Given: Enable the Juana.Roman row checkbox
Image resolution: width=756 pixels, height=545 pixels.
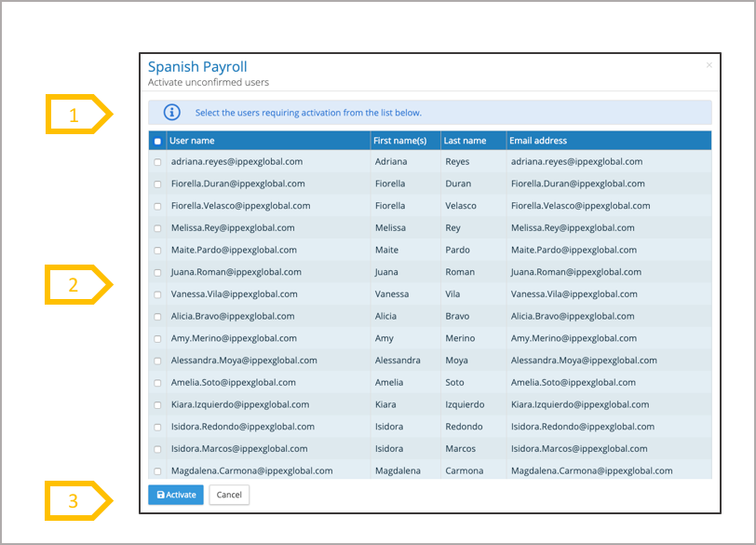Looking at the screenshot, I should tap(157, 273).
